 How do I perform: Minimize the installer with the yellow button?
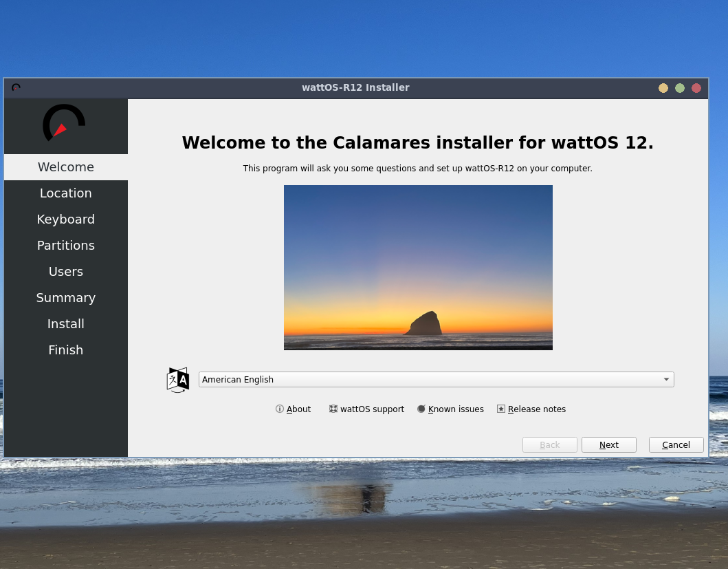click(x=663, y=88)
